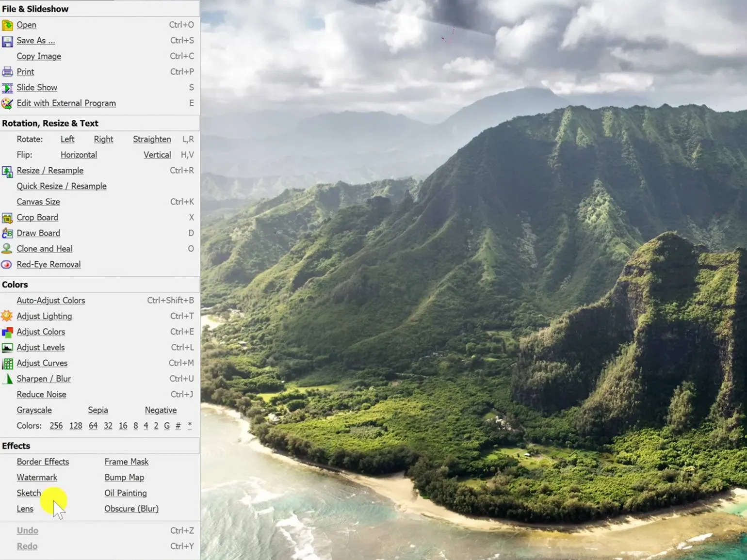The width and height of the screenshot is (747, 560).
Task: Click the Save As floppy disk icon
Action: tap(7, 41)
